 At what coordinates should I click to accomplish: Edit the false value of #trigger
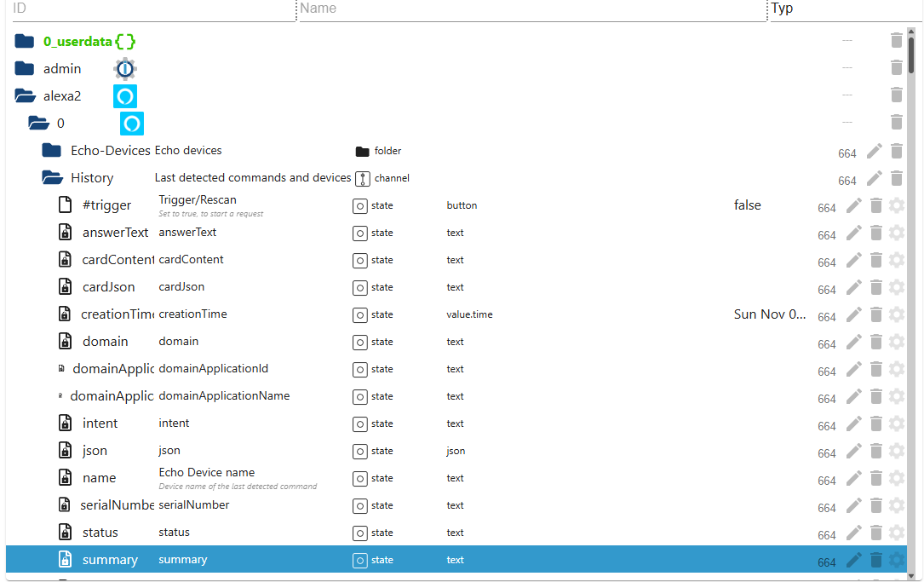click(747, 205)
